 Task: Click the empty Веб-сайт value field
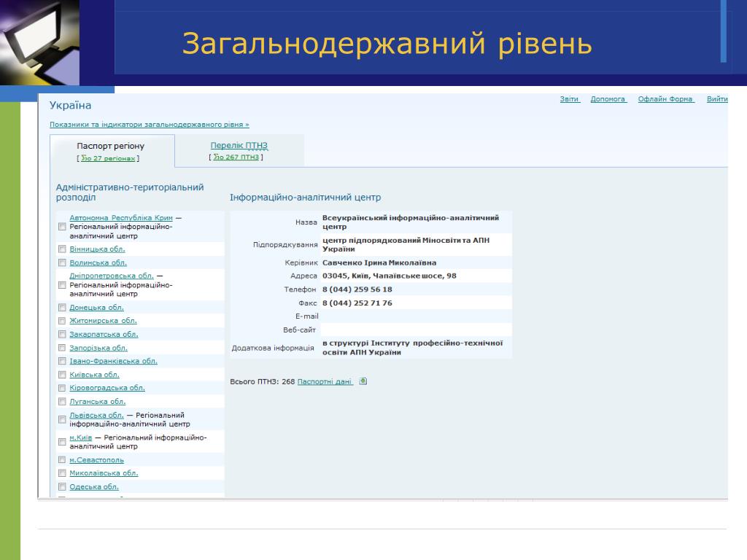[417, 330]
